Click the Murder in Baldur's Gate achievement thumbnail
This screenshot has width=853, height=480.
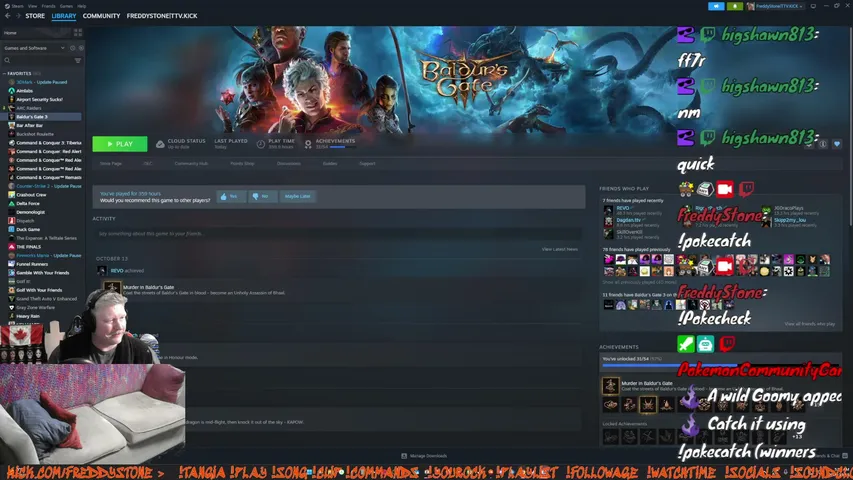pos(610,385)
